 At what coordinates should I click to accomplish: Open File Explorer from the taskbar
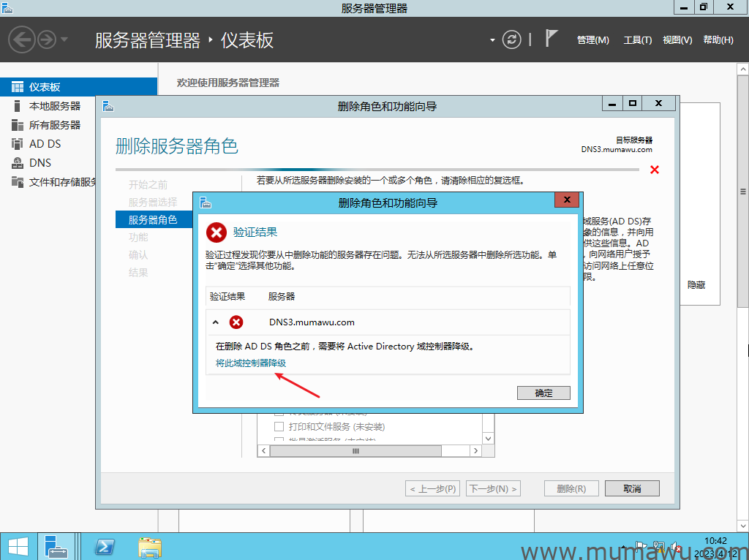[150, 547]
